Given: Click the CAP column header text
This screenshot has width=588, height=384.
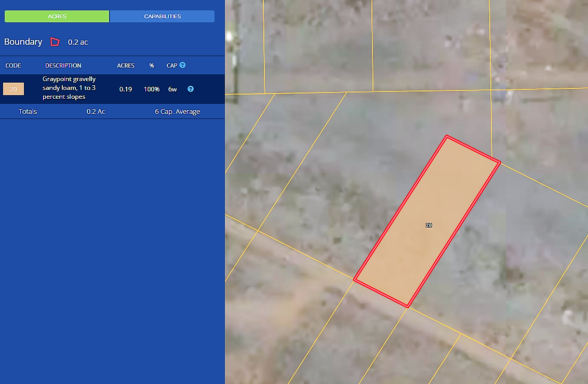Looking at the screenshot, I should 171,65.
